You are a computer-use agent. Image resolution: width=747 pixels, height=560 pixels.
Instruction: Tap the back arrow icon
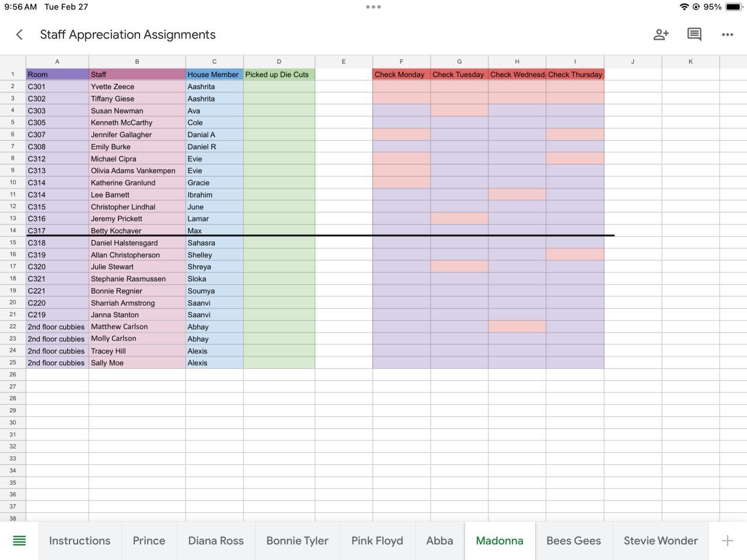coord(19,34)
